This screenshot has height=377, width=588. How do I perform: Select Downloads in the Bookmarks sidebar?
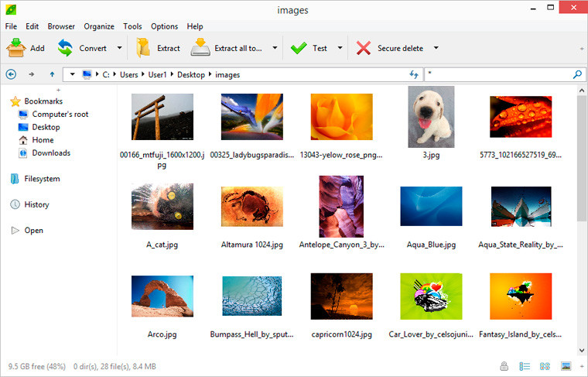51,153
